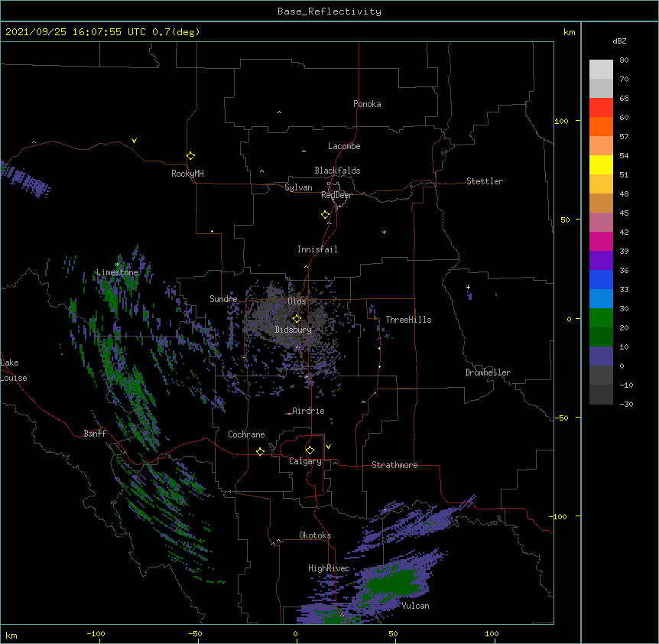This screenshot has width=659, height=644.
Task: Click the Sylvan map label
Action: click(x=298, y=187)
